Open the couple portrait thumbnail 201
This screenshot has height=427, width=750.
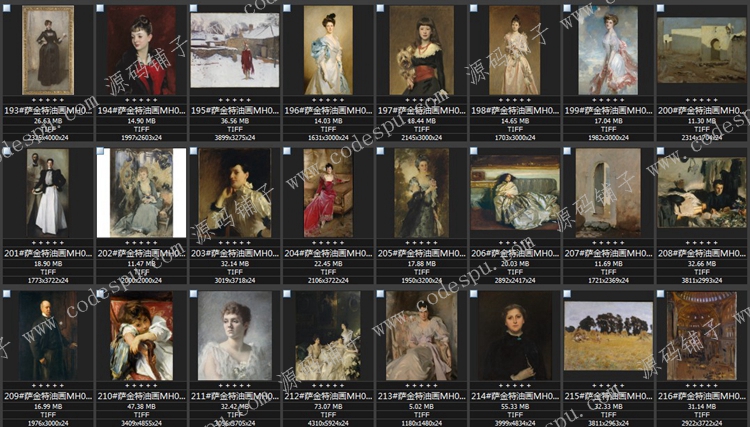point(48,193)
